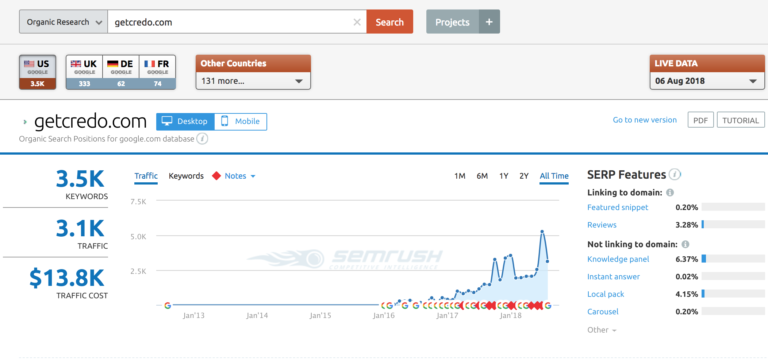This screenshot has width=768, height=361.
Task: Open the Organic Research dropdown
Action: (63, 22)
